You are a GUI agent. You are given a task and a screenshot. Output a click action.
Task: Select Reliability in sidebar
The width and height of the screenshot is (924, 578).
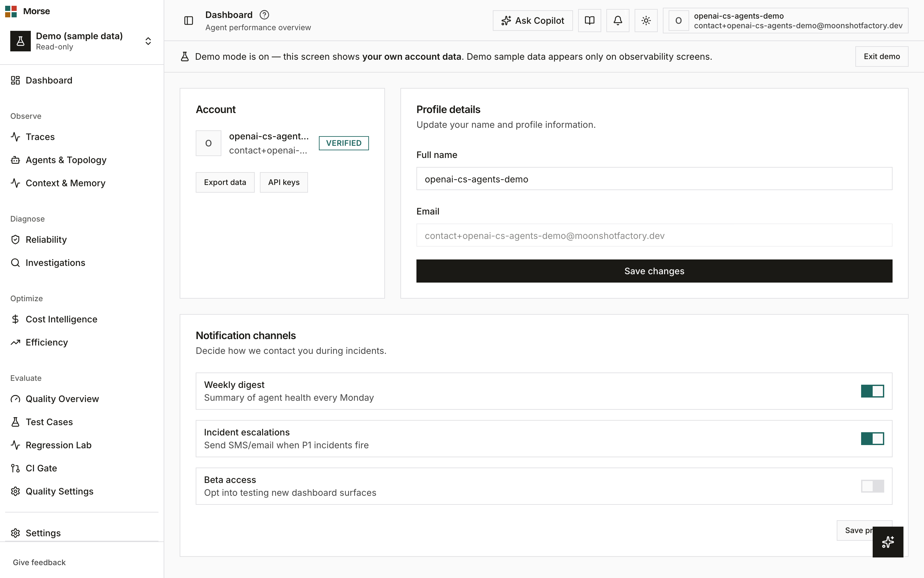pos(82,240)
